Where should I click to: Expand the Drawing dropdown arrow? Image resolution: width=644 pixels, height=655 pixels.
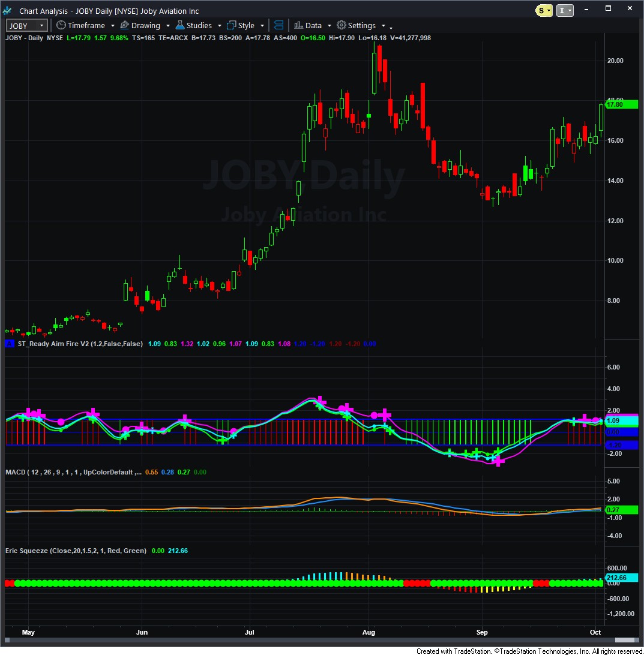[167, 26]
